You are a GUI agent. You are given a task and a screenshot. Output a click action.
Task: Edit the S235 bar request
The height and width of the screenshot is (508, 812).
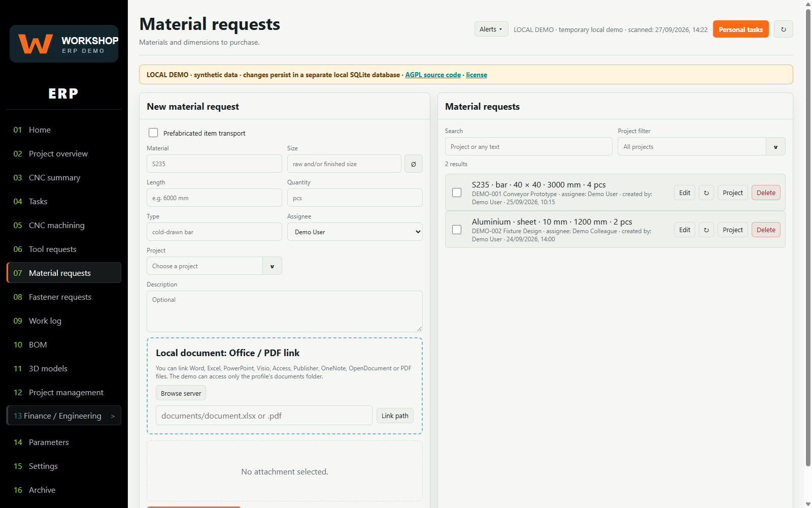[685, 193]
